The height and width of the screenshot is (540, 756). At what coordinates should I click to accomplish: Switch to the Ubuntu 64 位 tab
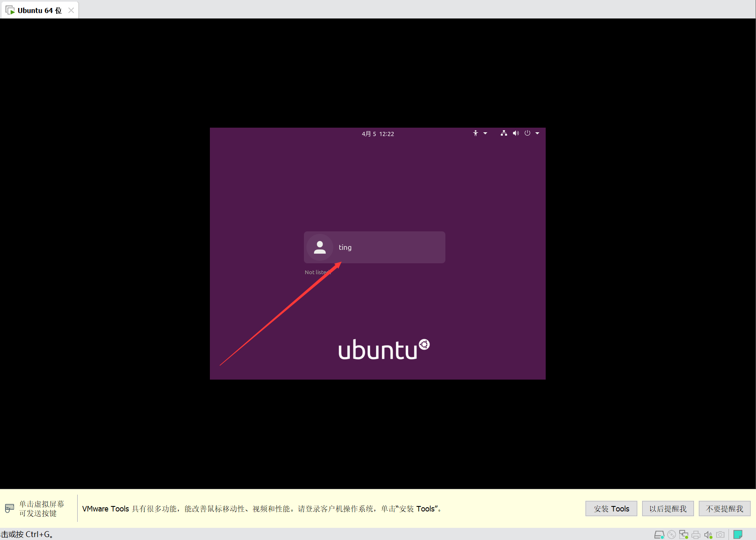coord(39,10)
